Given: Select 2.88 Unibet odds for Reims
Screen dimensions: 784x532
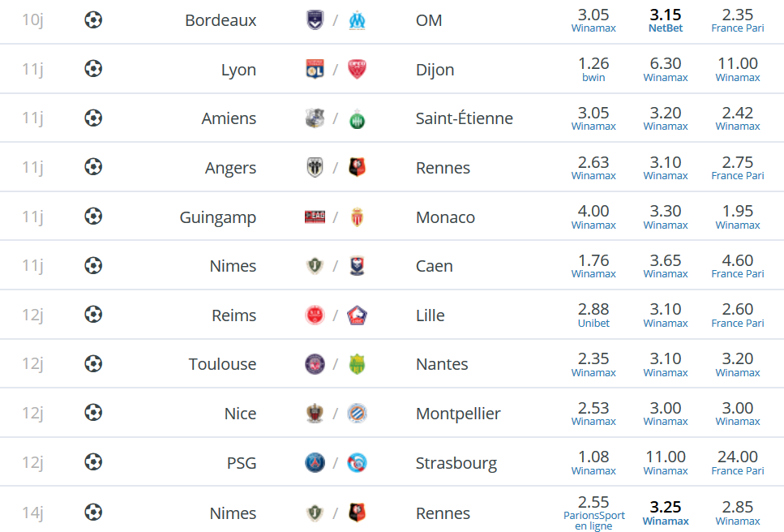Looking at the screenshot, I should 593,315.
